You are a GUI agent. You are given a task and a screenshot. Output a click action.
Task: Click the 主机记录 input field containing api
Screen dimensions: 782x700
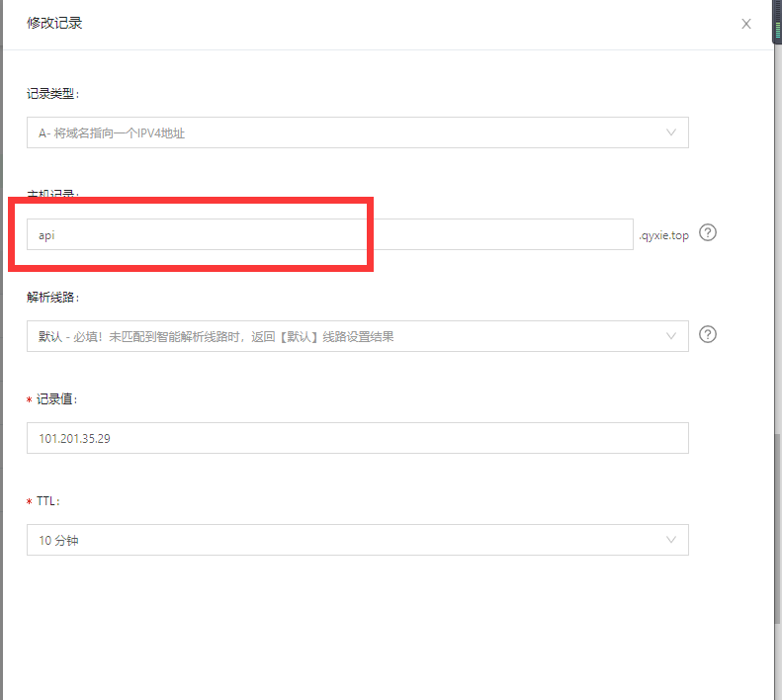point(329,234)
